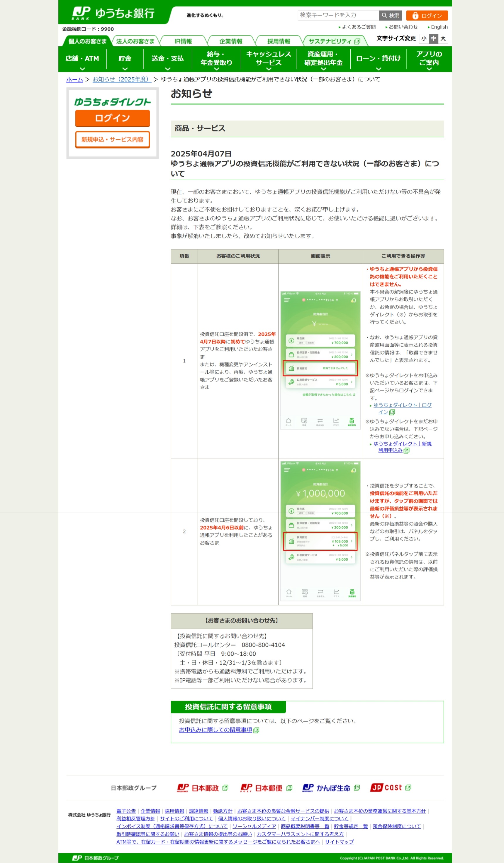Click the orange ログイン lock button in header
The width and height of the screenshot is (504, 863).
click(x=427, y=16)
